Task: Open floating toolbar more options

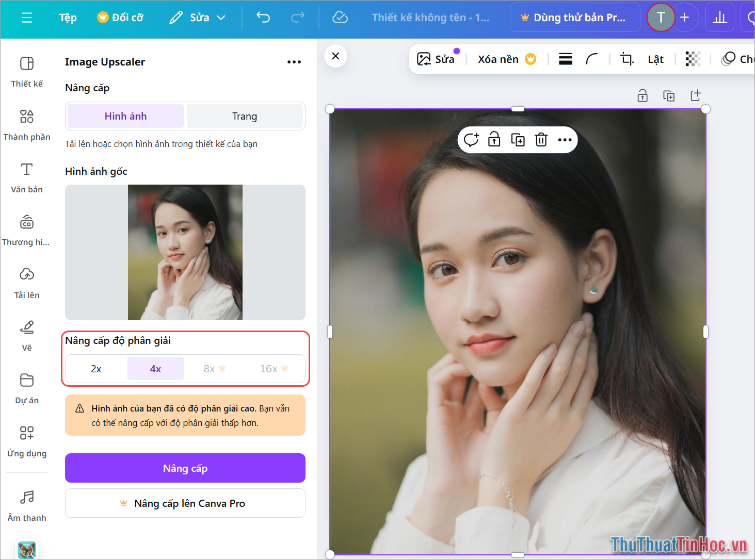Action: pos(565,140)
